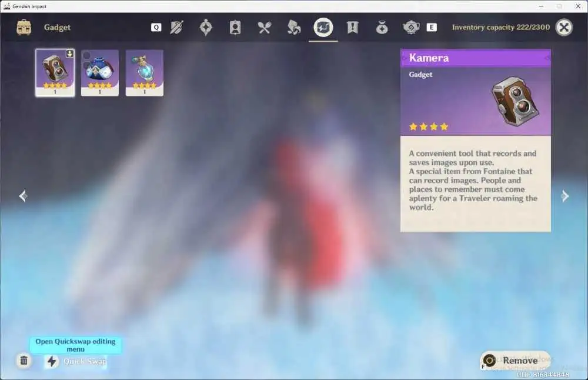
Task: Click the backpack icon beside Gadget
Action: tap(24, 28)
